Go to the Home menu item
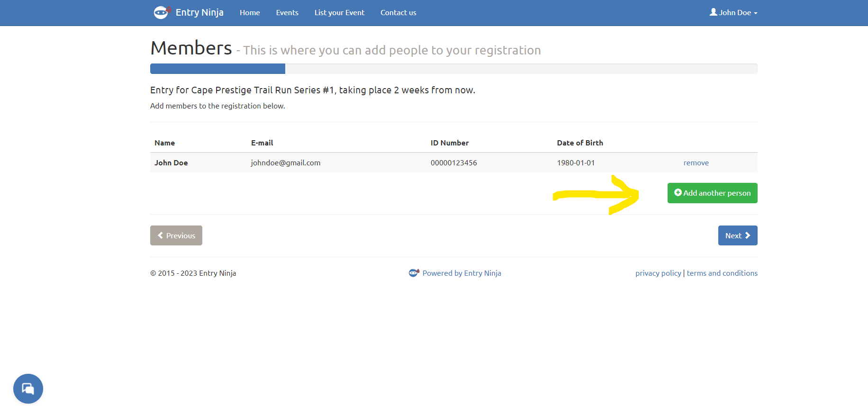This screenshot has width=868, height=406. click(250, 13)
